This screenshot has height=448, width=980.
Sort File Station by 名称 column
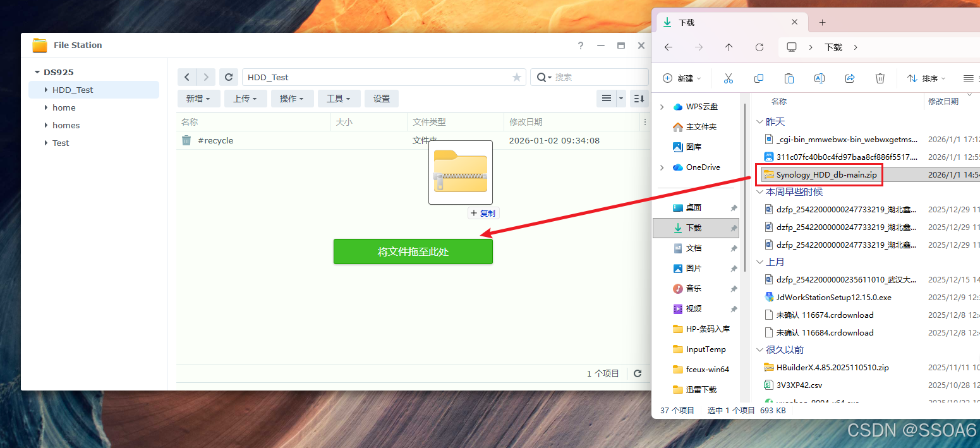253,122
